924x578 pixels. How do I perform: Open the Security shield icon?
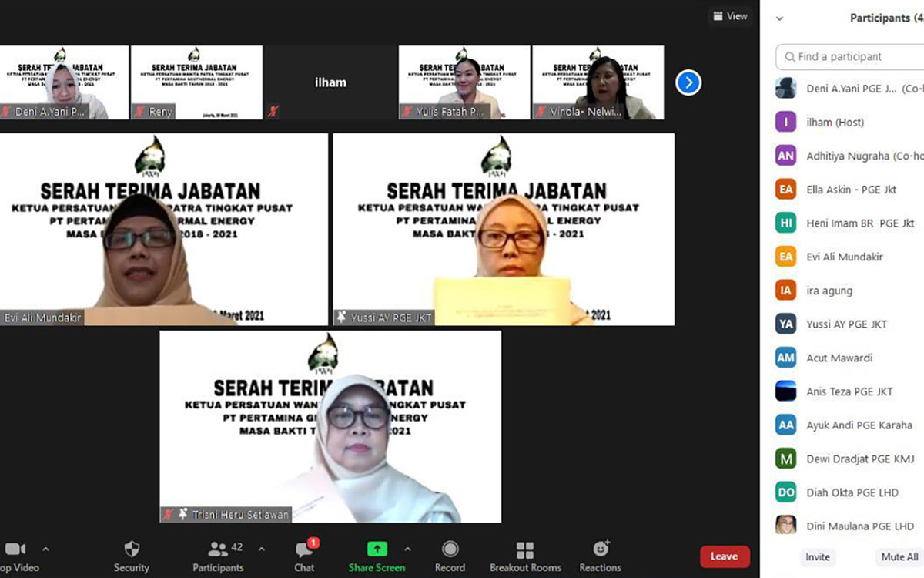pyautogui.click(x=132, y=549)
